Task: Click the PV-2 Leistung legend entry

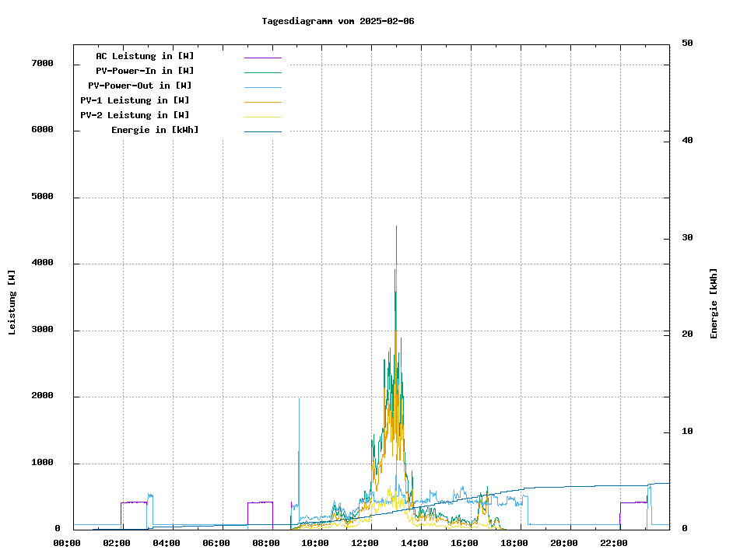Action: (135, 115)
